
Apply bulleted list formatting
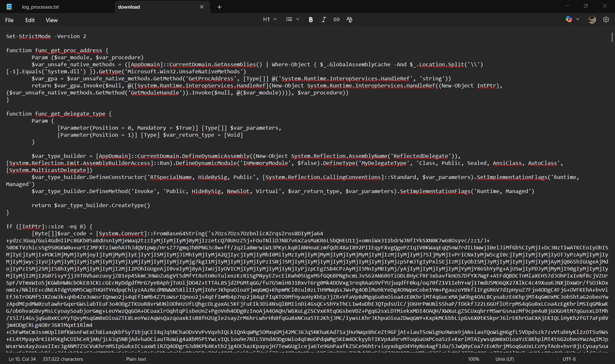(289, 19)
